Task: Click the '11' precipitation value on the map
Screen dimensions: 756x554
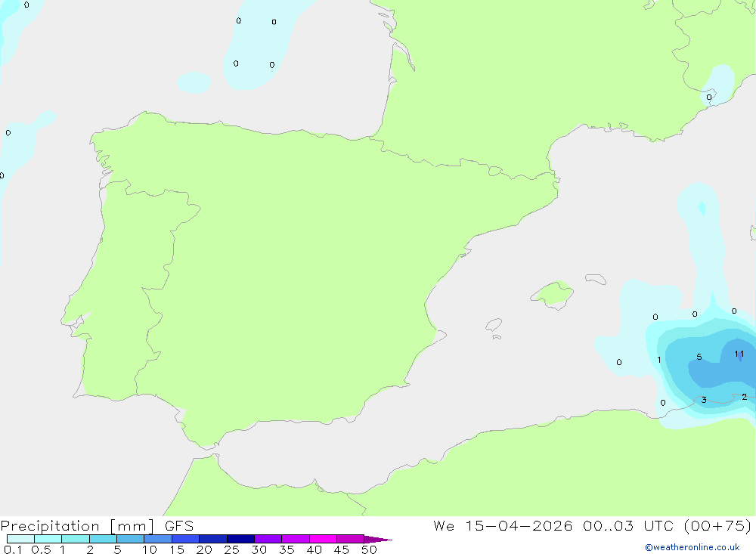Action: (x=739, y=354)
